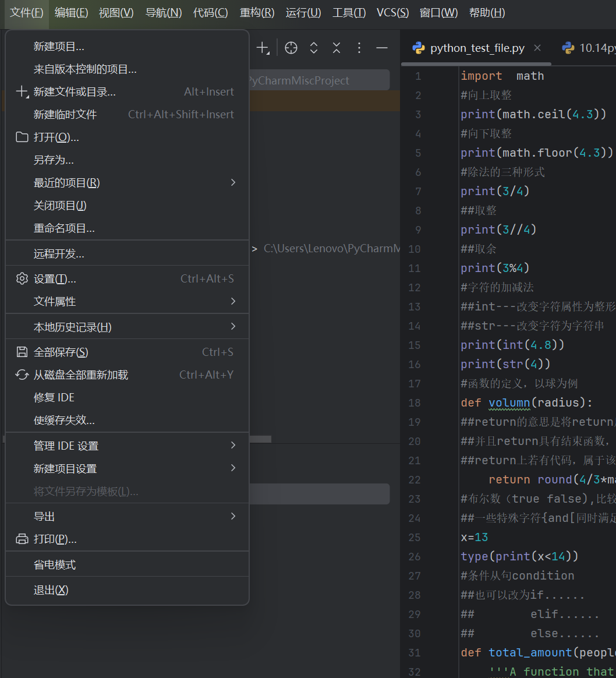Choose 来自版本控制的项目... menu entry
Screen dimensions: 616x678
pyautogui.click(x=127, y=69)
